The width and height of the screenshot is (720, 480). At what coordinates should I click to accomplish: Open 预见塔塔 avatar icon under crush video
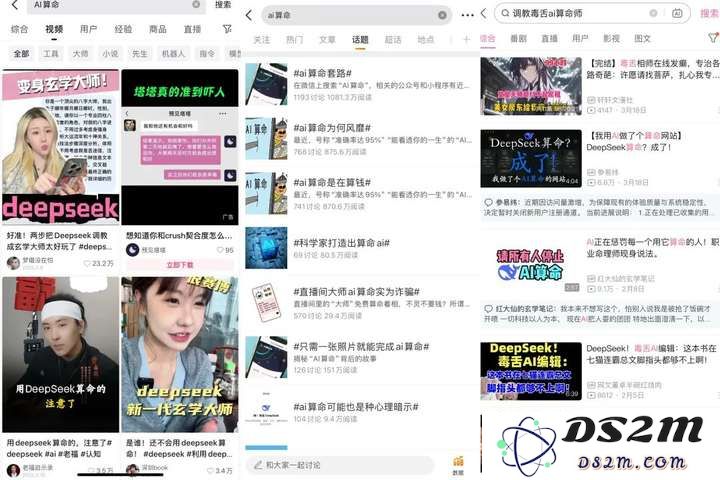(x=132, y=250)
